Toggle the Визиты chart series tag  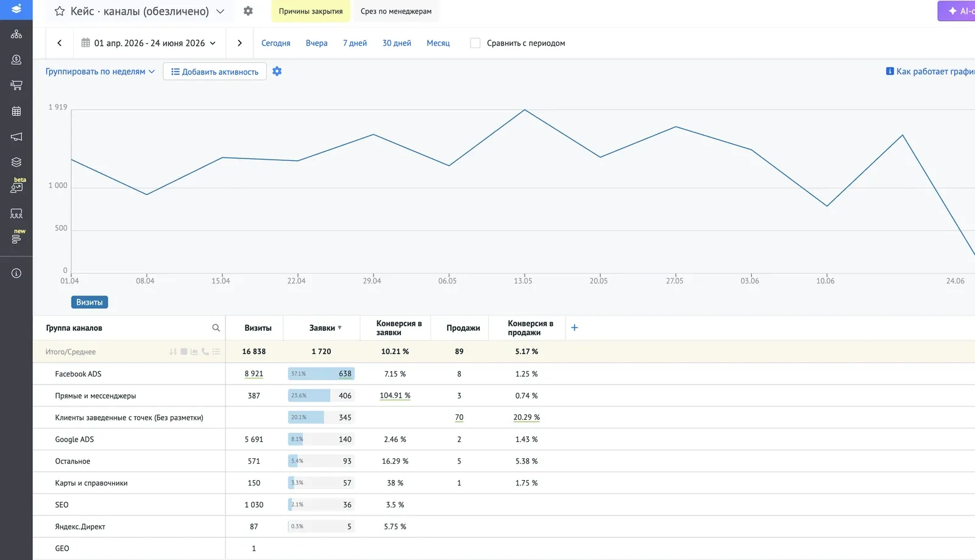90,302
